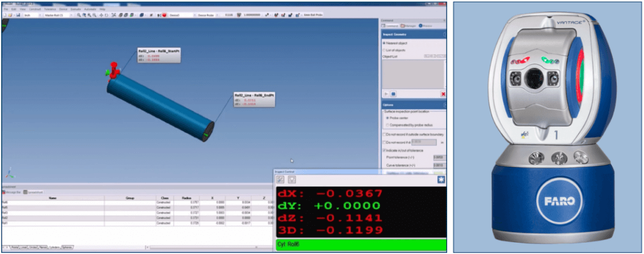This screenshot has width=644, height=254.
Task: Click the green Cyl: Roll6 status bar
Action: [361, 244]
